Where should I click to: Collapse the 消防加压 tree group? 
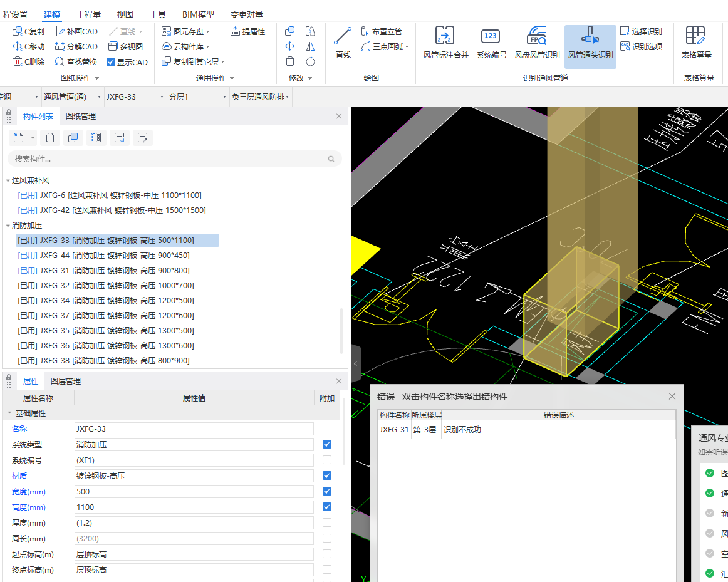[x=8, y=226]
